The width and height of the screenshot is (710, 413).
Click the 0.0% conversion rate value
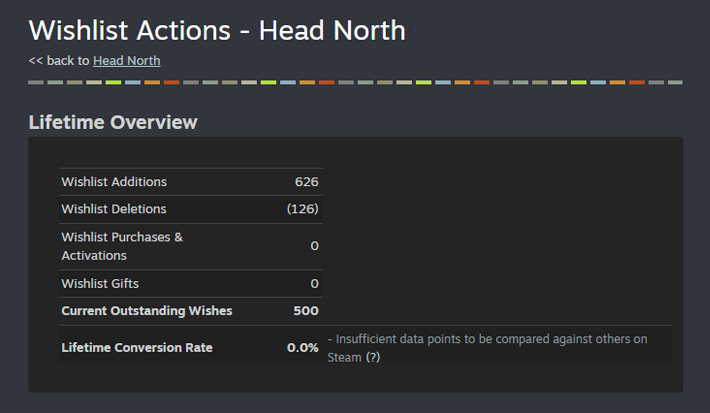tap(303, 348)
